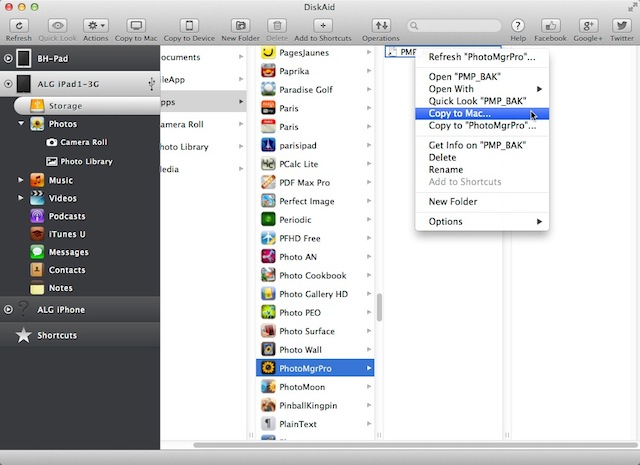The image size is (640, 465).
Task: Select the Videos clapperboard icon
Action: click(37, 198)
